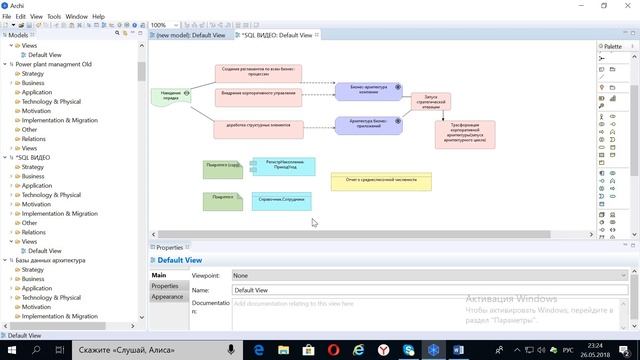Click the Models tree vertical scrollbar
Screen dimensions: 640x360
[x=142, y=71]
